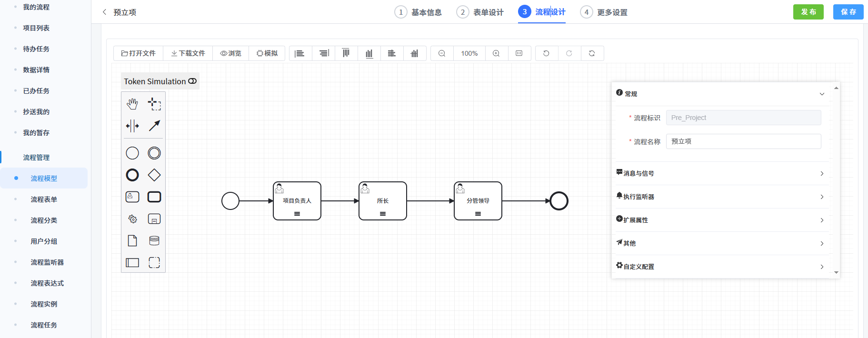Create a user task from palette
Screen dimensions: 868x338
132,197
